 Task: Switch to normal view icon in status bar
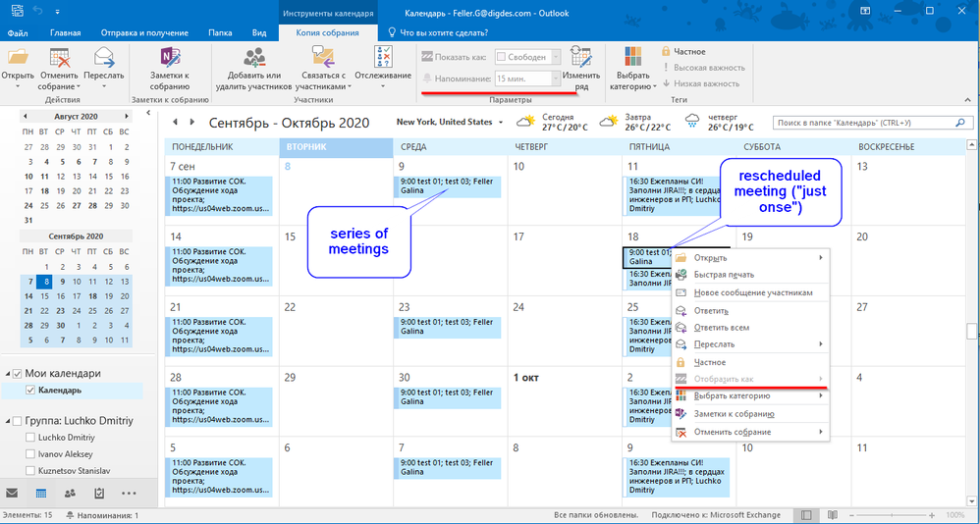point(807,515)
